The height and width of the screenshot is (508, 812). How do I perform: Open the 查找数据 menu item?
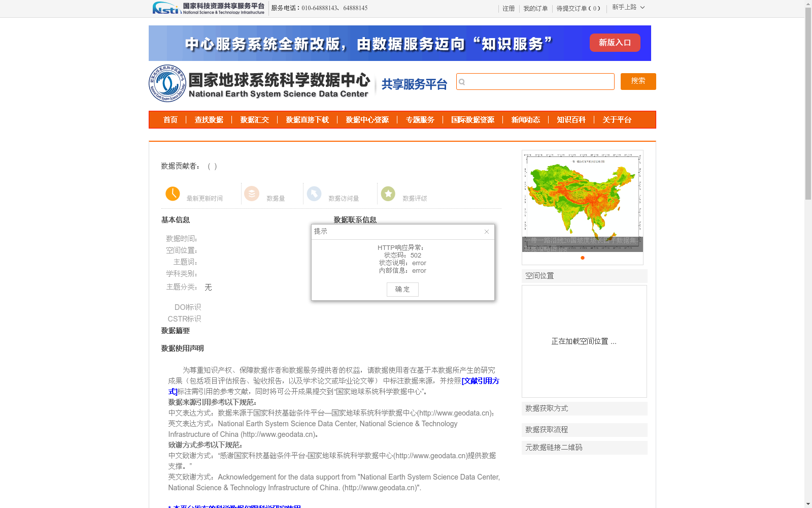pyautogui.click(x=209, y=120)
